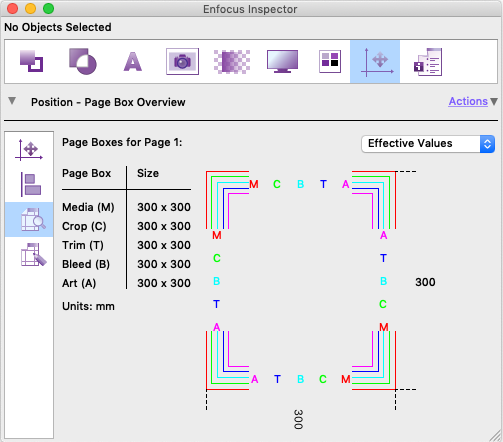This screenshot has height=442, width=503.
Task: Click the Page Boxes for Page 1 heading
Action: click(122, 142)
